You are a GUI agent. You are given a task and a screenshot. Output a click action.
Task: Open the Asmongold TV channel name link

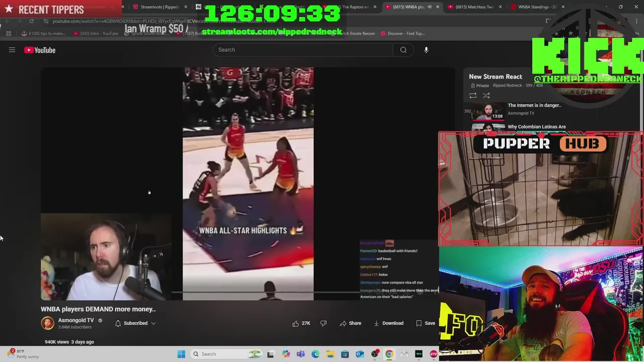76,320
